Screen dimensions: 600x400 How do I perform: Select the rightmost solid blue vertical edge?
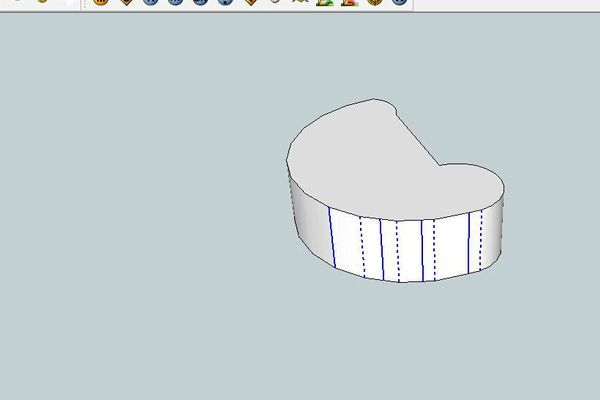tap(468, 243)
